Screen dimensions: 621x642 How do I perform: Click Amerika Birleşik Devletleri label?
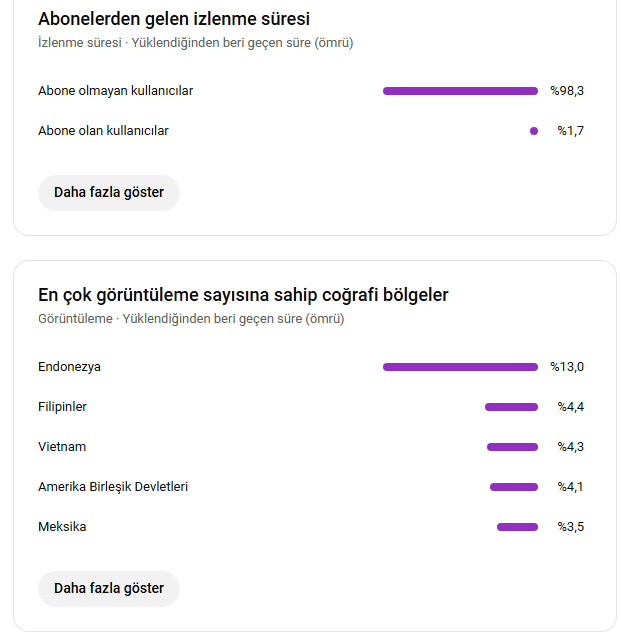pos(113,487)
